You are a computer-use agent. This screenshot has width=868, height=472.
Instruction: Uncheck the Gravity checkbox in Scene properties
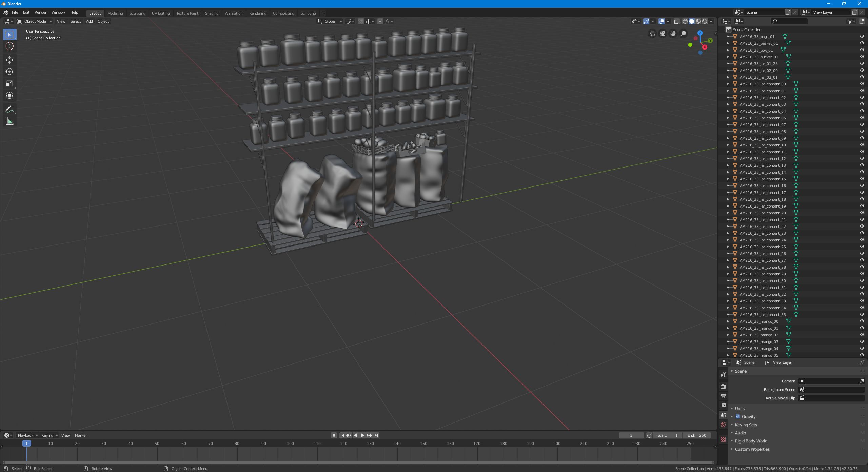pyautogui.click(x=737, y=416)
